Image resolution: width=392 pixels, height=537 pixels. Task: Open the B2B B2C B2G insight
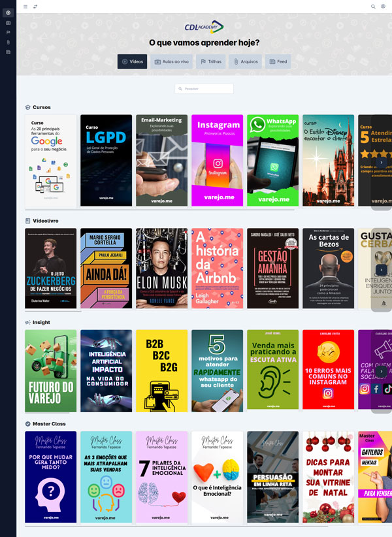tap(161, 371)
